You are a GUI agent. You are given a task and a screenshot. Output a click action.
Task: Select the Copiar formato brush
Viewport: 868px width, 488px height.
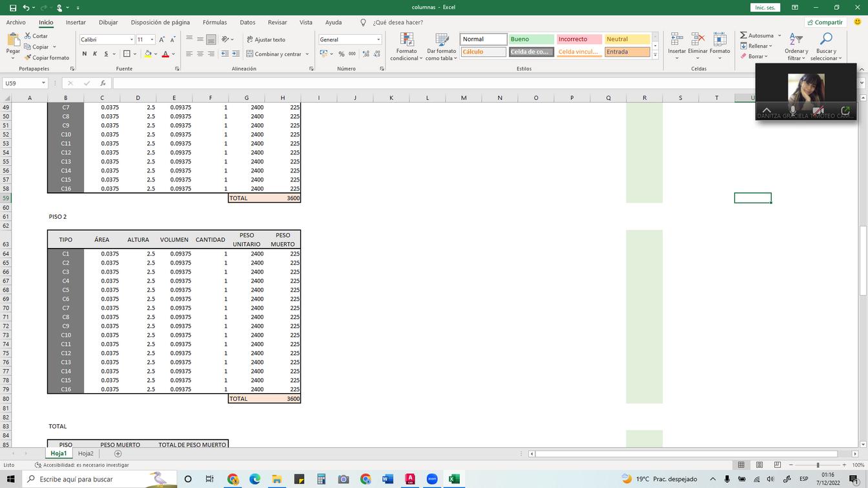tap(28, 57)
